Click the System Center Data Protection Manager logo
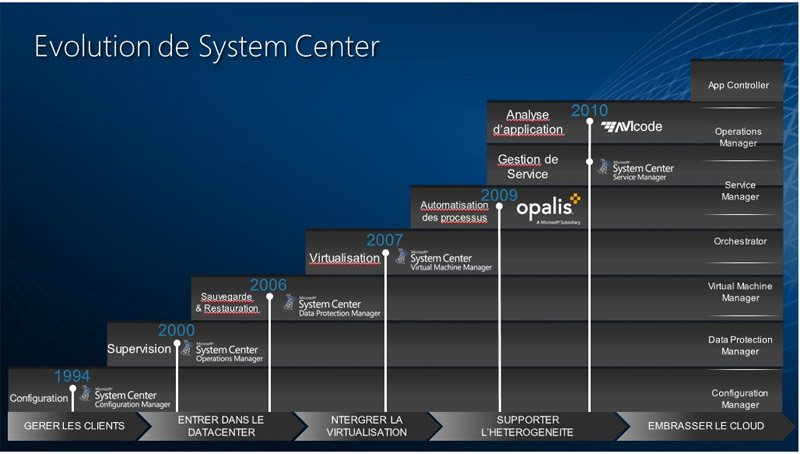 tap(332, 306)
